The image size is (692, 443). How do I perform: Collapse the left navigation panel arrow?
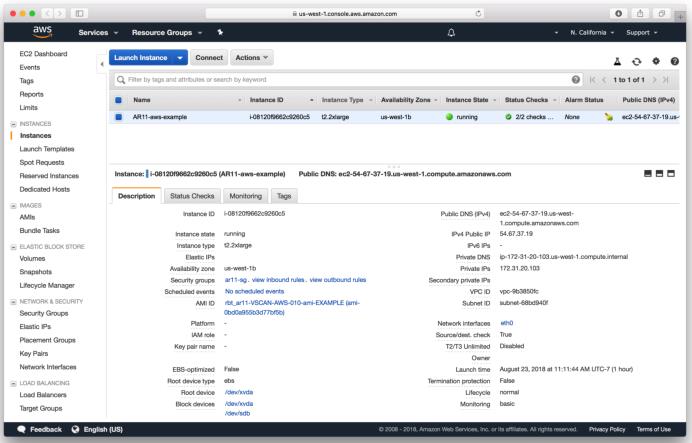point(102,64)
